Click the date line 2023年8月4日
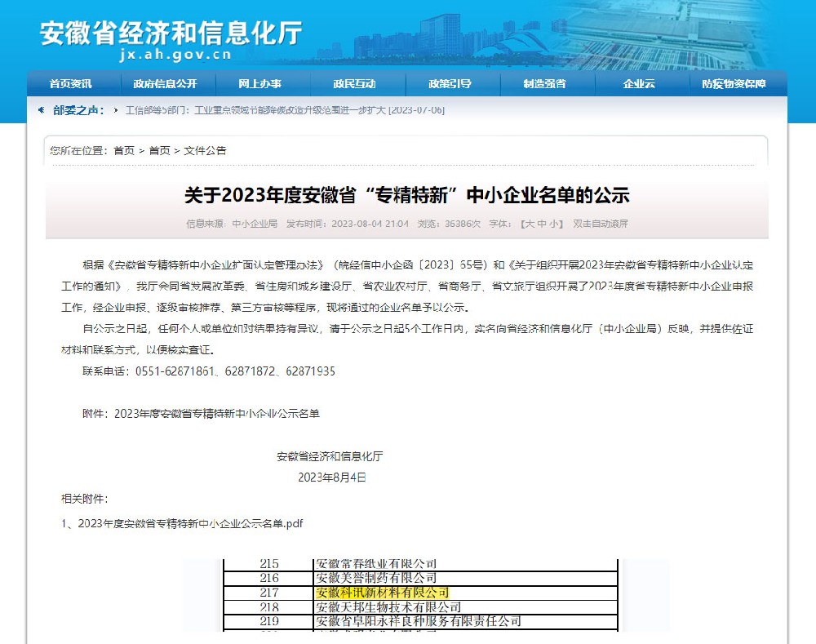Image resolution: width=816 pixels, height=644 pixels. click(x=332, y=477)
